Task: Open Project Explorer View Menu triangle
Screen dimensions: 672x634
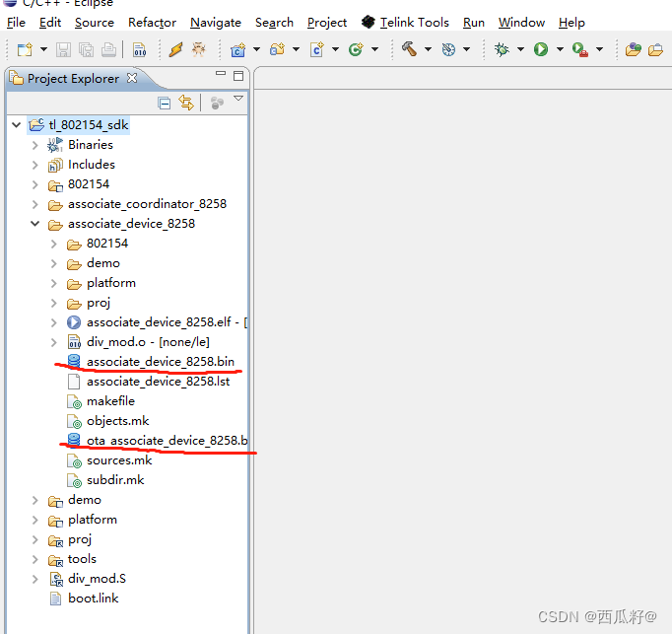Action: tap(238, 99)
